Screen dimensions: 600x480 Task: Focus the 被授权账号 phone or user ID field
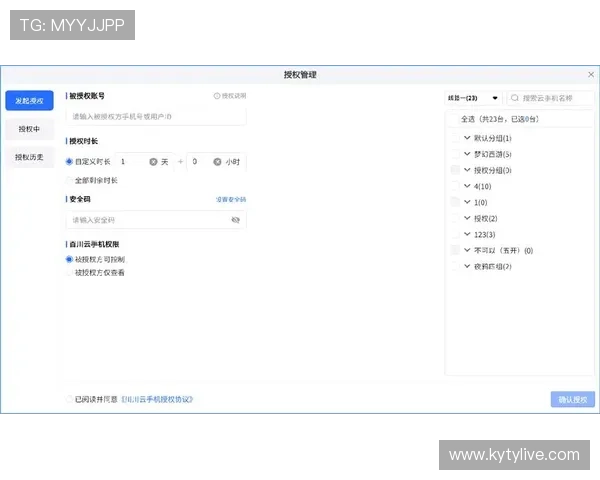pyautogui.click(x=156, y=116)
